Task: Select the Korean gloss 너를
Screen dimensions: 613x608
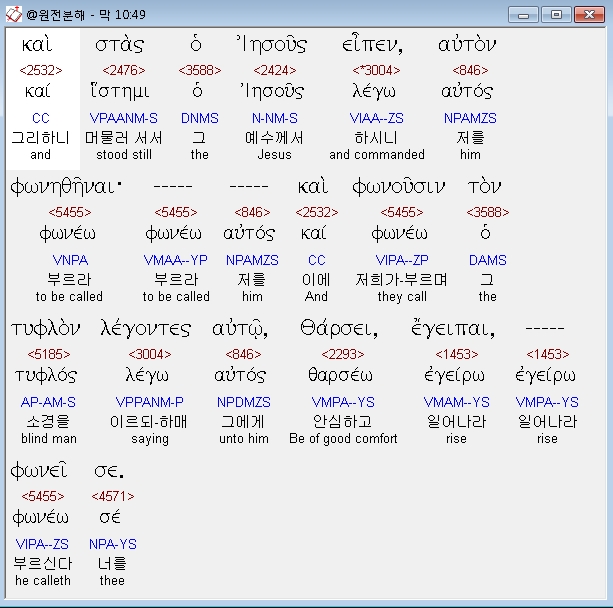Action: (x=112, y=563)
